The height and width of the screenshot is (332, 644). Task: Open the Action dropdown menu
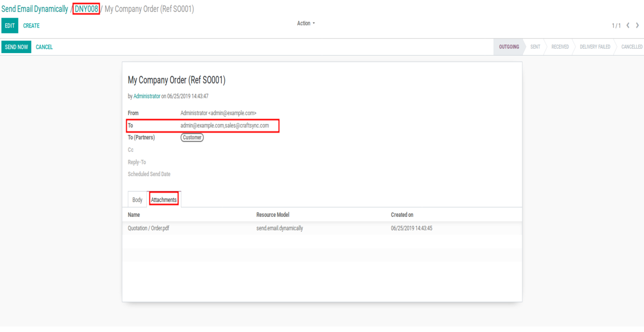click(306, 24)
